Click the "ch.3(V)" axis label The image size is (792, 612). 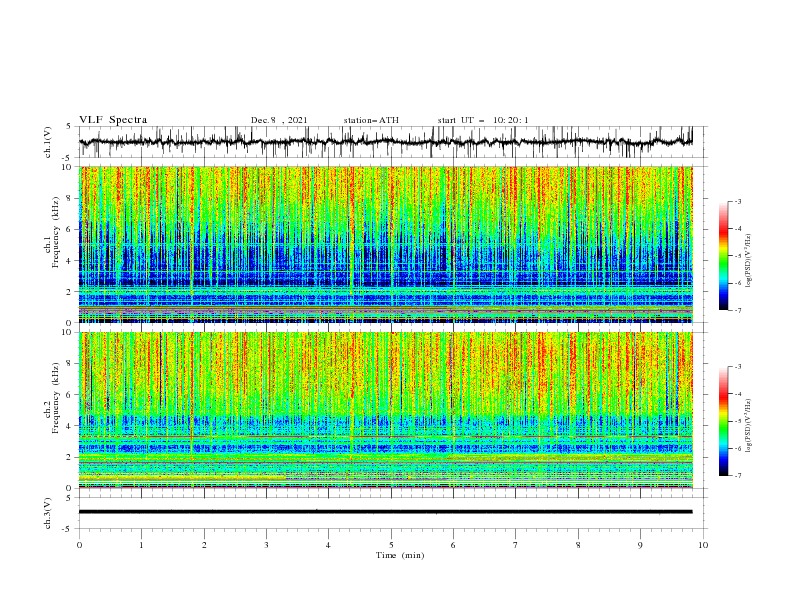point(48,513)
